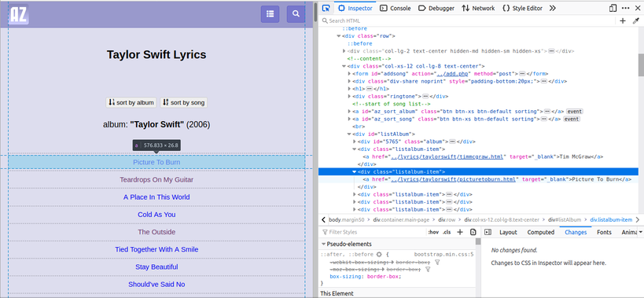The image size is (644, 298).
Task: Open the Debugger tab
Action: [x=436, y=8]
